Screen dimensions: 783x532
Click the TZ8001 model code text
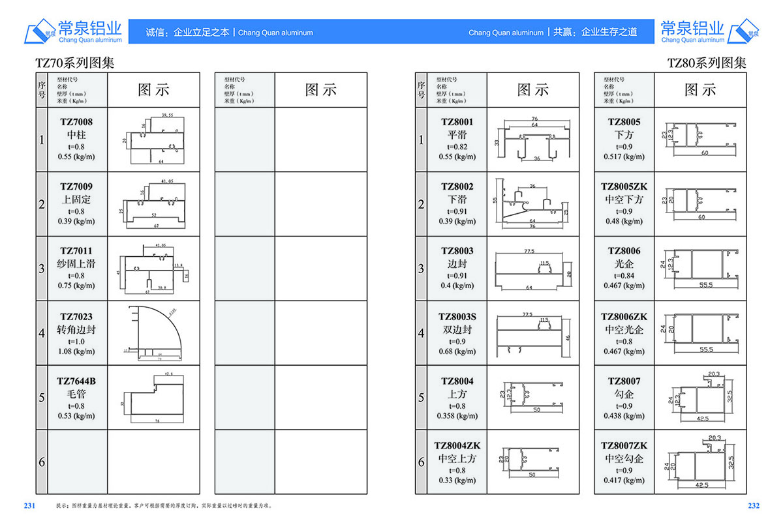pos(457,122)
